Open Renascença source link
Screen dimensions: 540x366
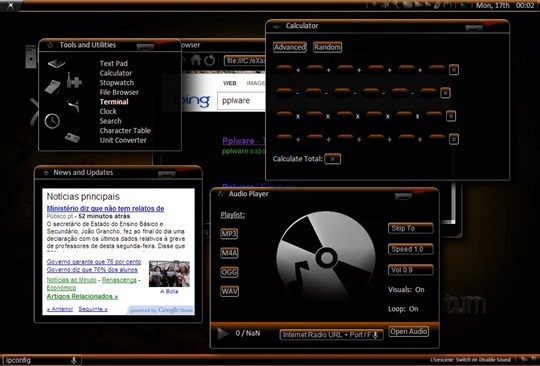tap(119, 280)
